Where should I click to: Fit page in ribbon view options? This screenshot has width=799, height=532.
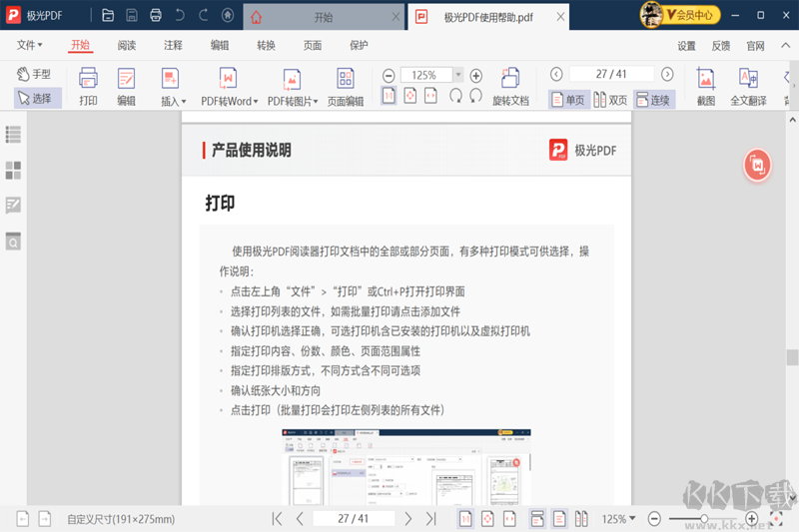410,95
